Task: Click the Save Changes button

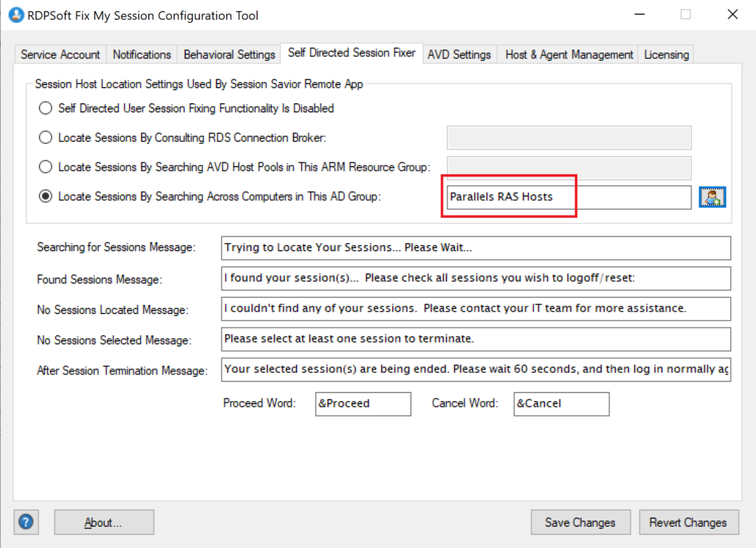Action: (x=580, y=522)
